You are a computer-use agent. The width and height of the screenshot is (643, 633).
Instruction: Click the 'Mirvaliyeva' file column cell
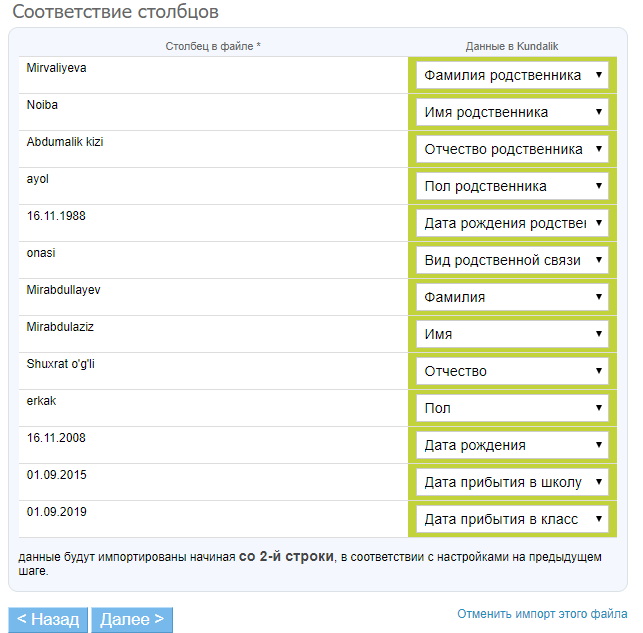pos(57,68)
